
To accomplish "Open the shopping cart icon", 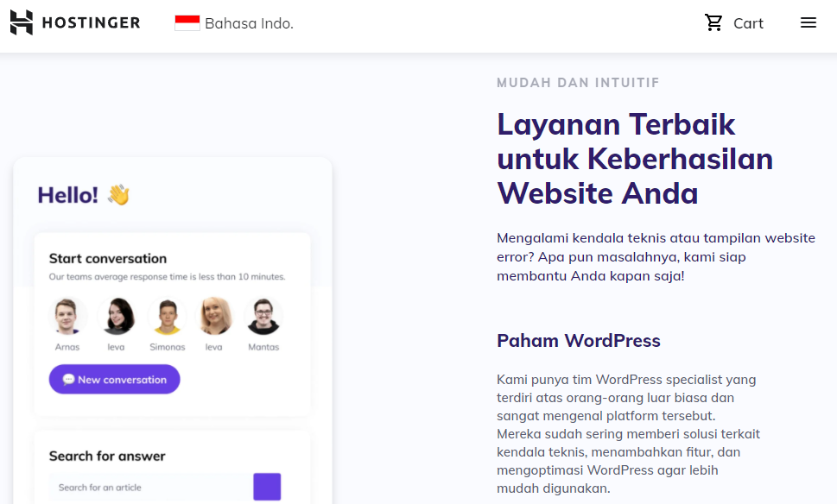I will [713, 22].
